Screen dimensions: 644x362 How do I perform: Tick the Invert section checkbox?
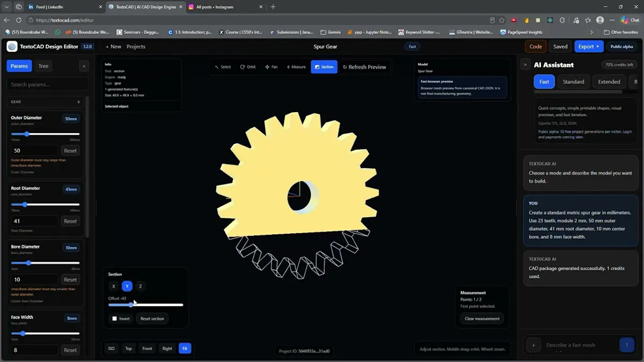coord(114,319)
